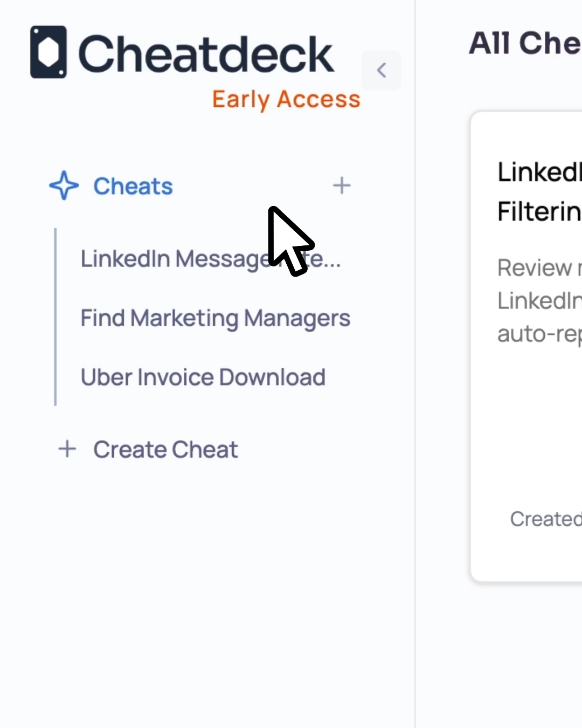
Task: Click the plus icon beside Create Cheat
Action: (67, 449)
